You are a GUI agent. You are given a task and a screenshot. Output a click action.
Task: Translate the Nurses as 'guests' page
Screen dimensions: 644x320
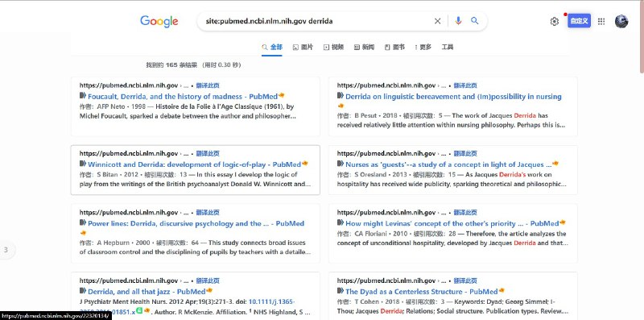click(465, 153)
